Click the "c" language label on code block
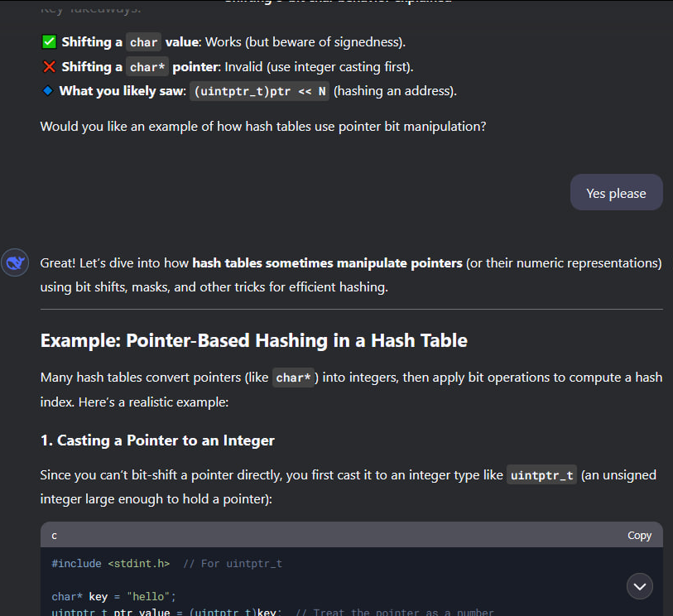The width and height of the screenshot is (673, 616). (x=55, y=536)
